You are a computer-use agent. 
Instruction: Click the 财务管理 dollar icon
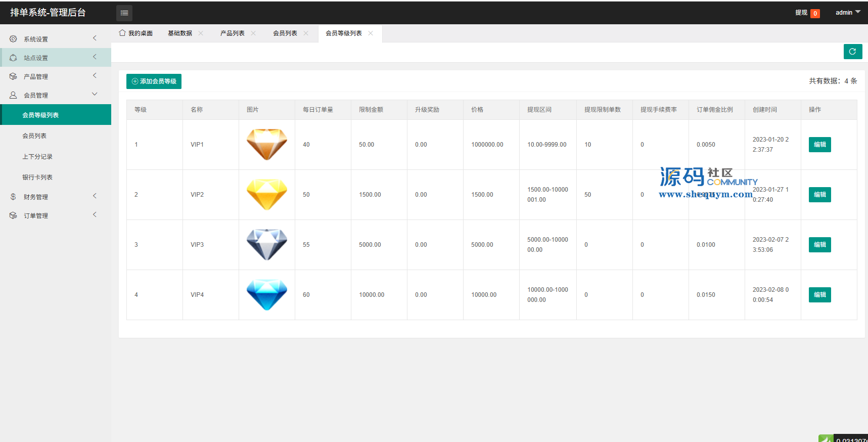pyautogui.click(x=13, y=197)
